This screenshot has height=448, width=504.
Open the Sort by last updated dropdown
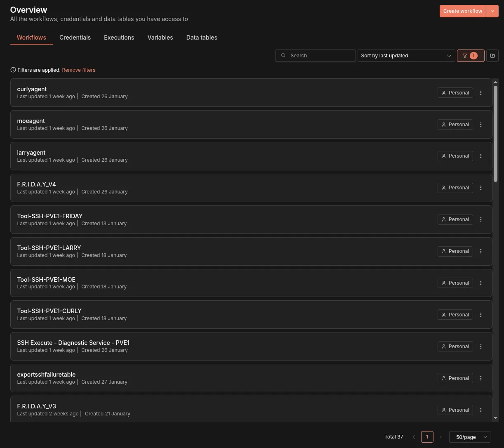pos(406,55)
